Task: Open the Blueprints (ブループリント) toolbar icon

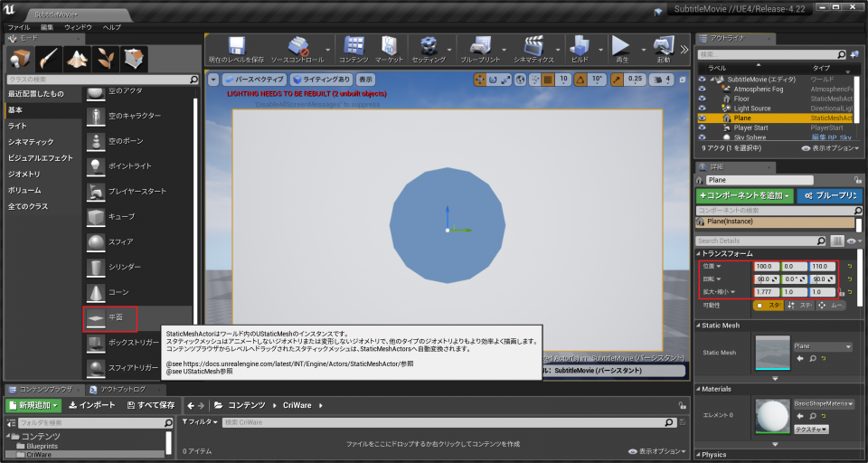Action: pyautogui.click(x=480, y=50)
